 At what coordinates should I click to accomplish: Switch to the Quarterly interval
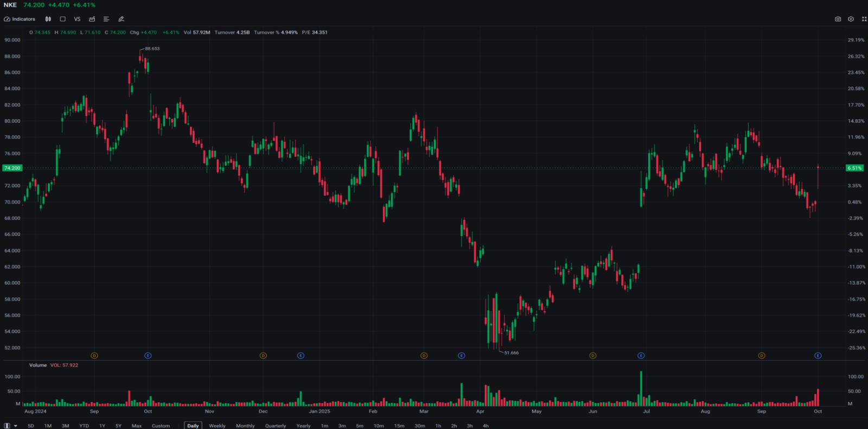(276, 426)
